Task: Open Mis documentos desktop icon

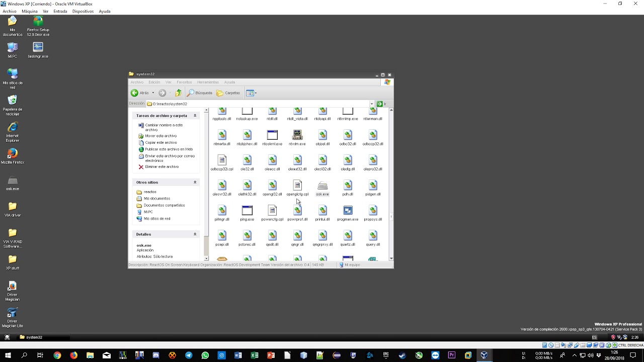Action: click(x=13, y=27)
